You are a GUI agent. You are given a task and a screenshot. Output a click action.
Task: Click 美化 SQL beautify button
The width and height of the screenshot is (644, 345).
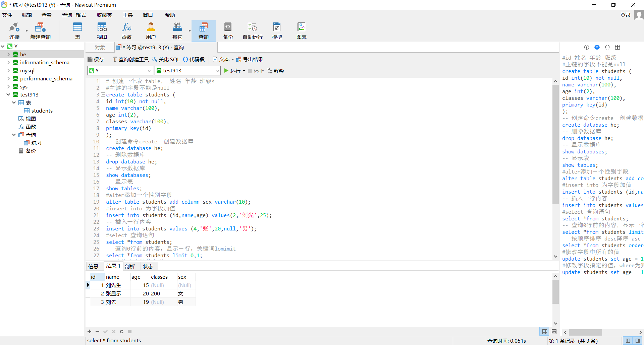click(x=166, y=59)
